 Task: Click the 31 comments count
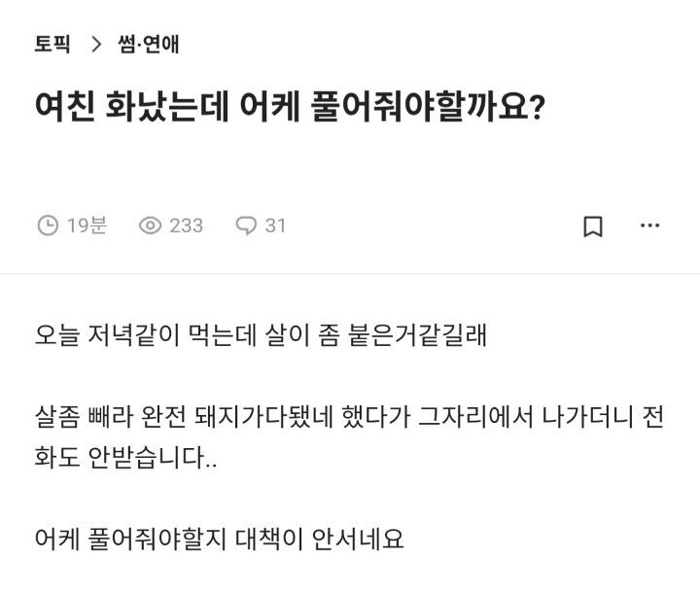pos(275,226)
